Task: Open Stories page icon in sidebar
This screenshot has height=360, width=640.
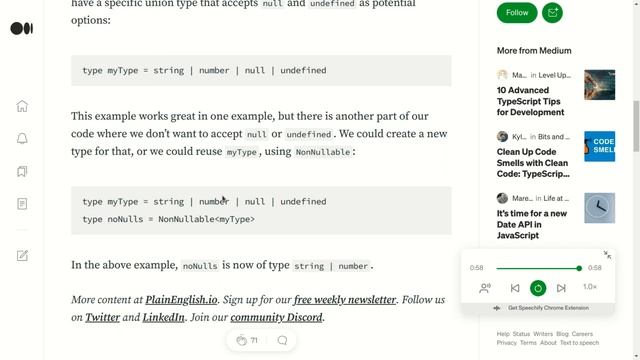Action: (22, 204)
